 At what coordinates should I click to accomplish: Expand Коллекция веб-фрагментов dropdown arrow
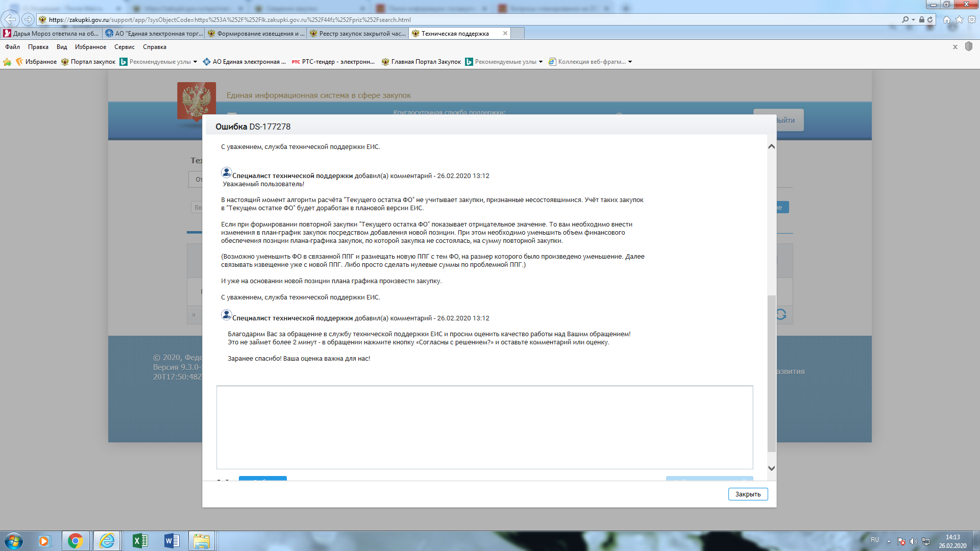coord(630,62)
